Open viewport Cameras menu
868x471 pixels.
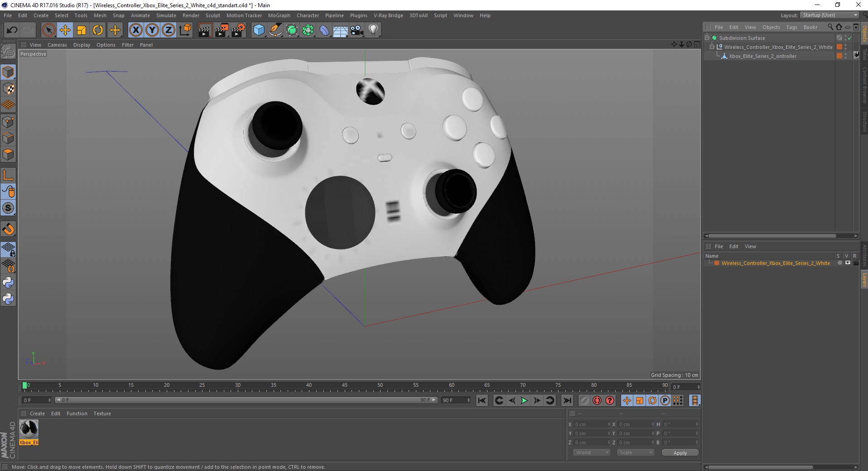pyautogui.click(x=57, y=45)
